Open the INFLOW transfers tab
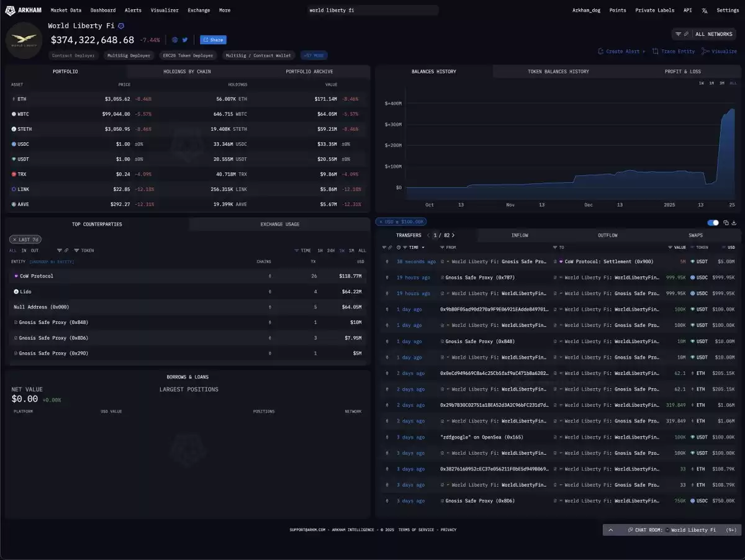 tap(520, 235)
